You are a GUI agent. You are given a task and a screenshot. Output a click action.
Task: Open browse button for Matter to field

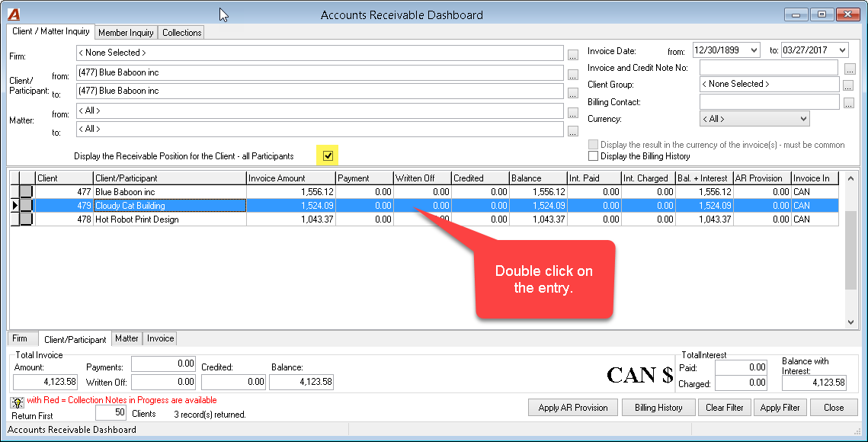tap(573, 131)
